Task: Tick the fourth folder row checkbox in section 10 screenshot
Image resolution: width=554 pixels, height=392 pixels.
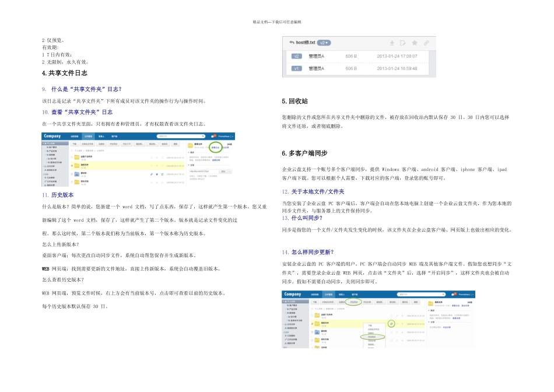Action: click(72, 182)
